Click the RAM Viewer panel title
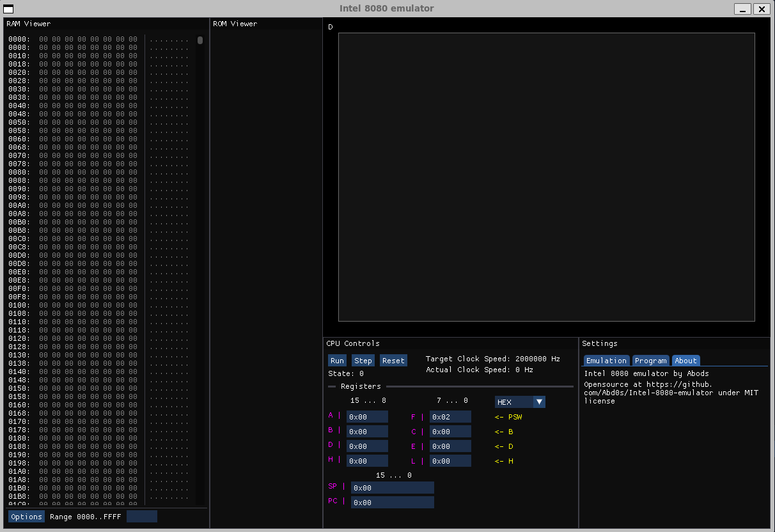This screenshot has height=532, width=775. [x=28, y=24]
